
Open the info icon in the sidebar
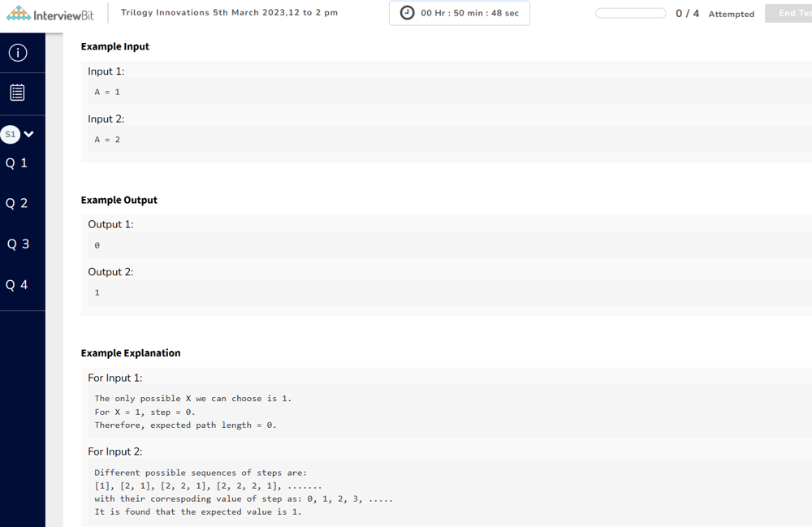tap(17, 53)
